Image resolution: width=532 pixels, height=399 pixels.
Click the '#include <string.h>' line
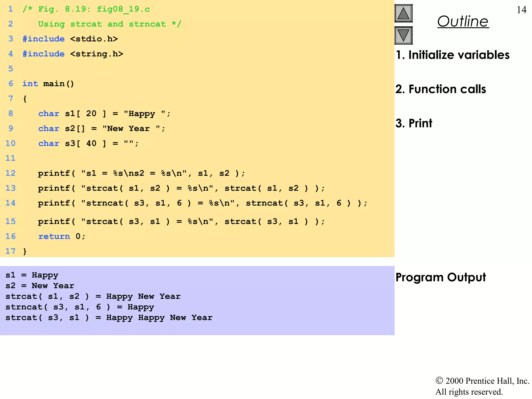73,54
